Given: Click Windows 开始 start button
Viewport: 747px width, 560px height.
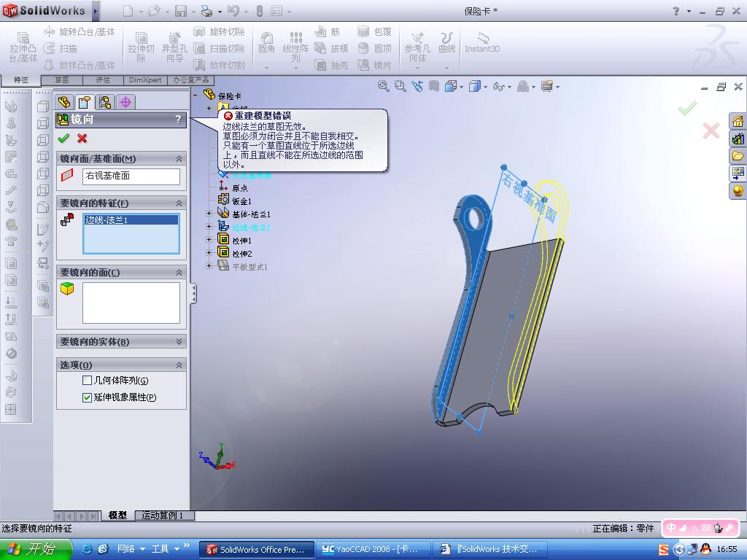Looking at the screenshot, I should tap(36, 549).
